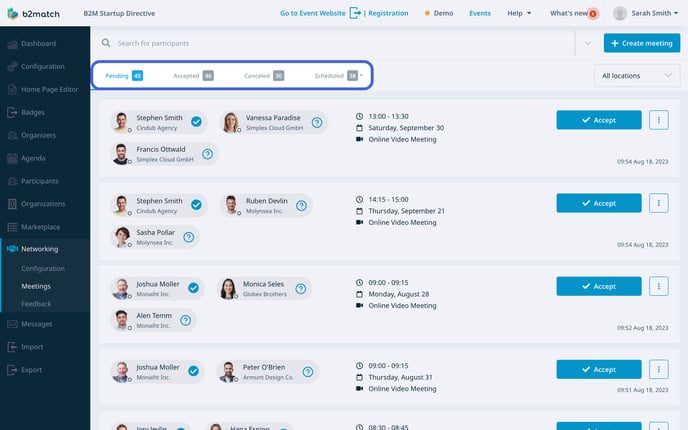Open three-dot menu for Saturday, September 30 meeting
The image size is (688, 430).
659,120
